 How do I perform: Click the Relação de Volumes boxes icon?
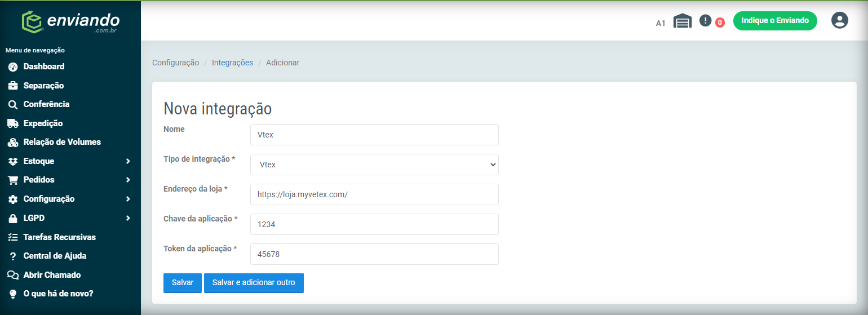13,143
